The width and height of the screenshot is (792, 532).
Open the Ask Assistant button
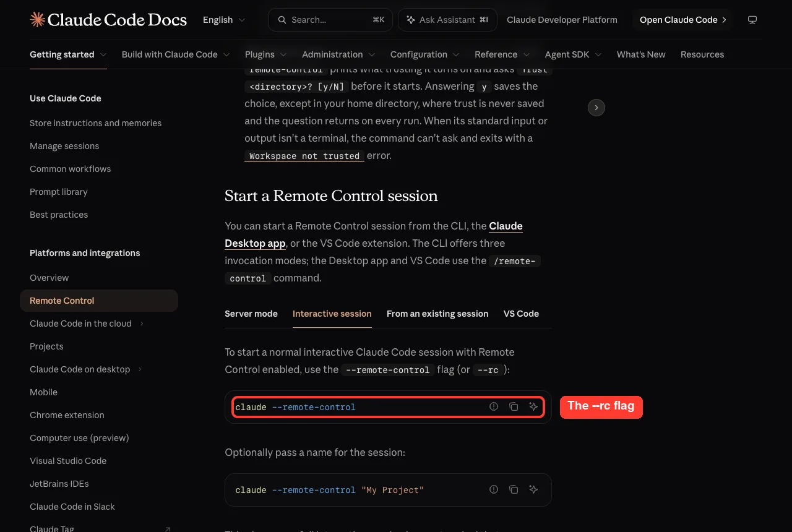click(x=447, y=20)
